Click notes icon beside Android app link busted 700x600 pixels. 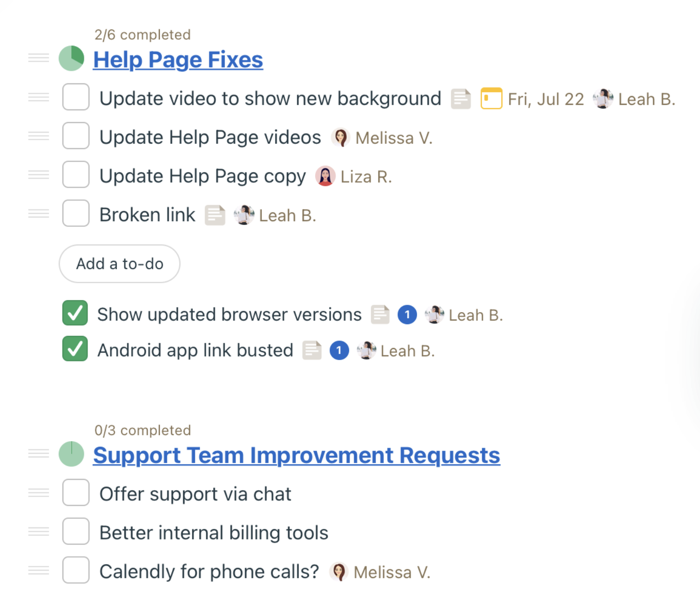click(312, 350)
